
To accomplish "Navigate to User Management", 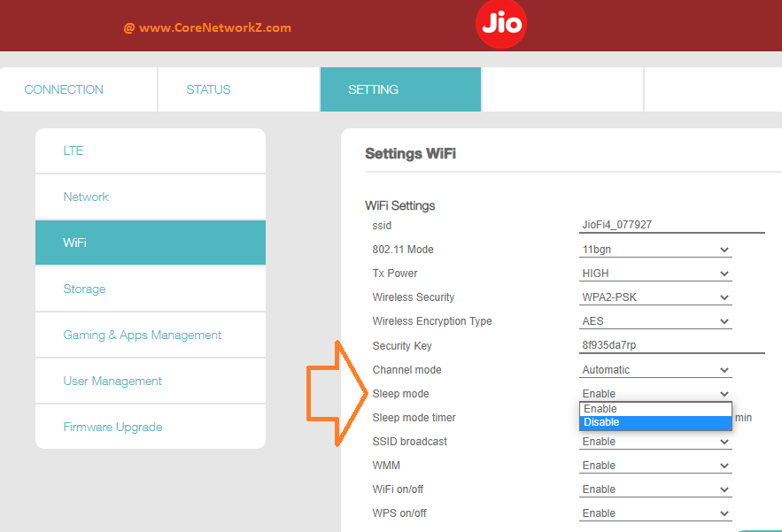I will point(112,381).
